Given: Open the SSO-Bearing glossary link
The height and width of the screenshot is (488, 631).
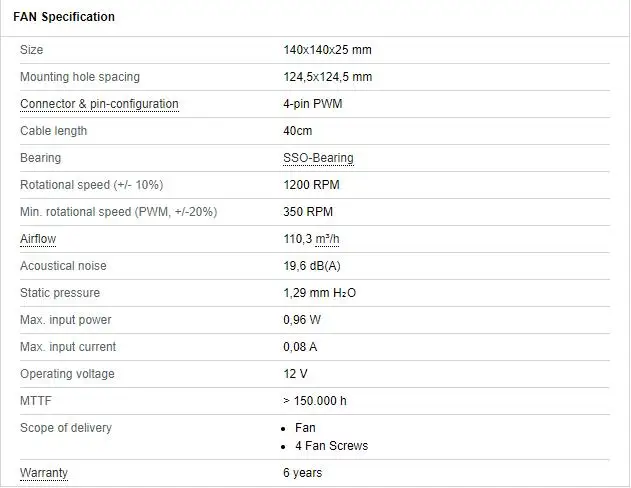Looking at the screenshot, I should tap(318, 158).
